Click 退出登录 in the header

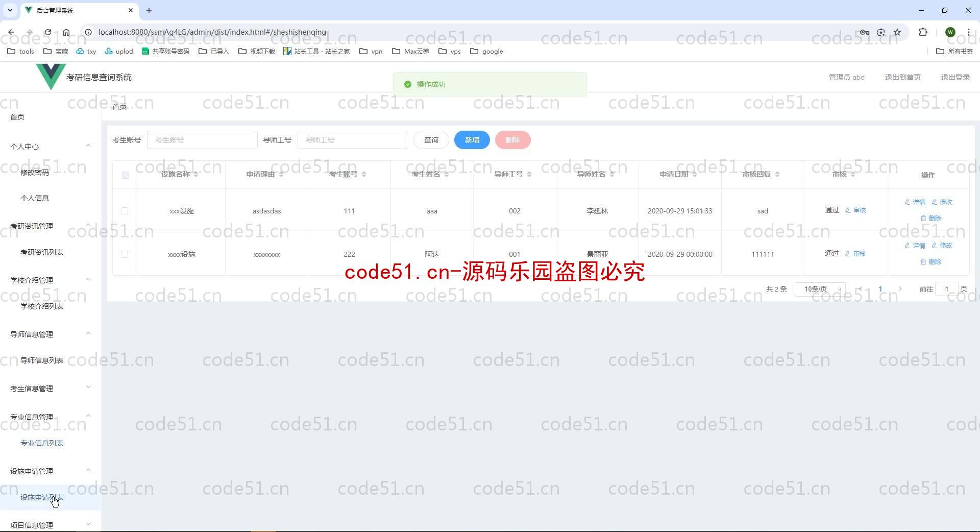pos(955,77)
